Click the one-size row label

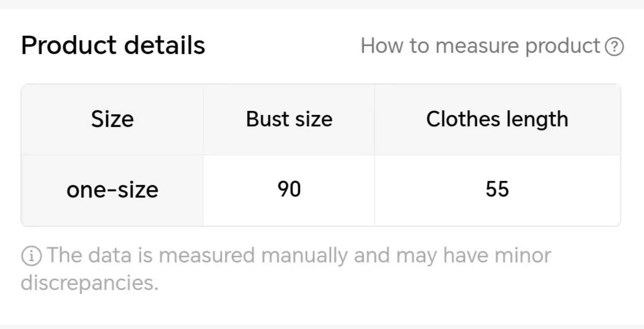112,190
